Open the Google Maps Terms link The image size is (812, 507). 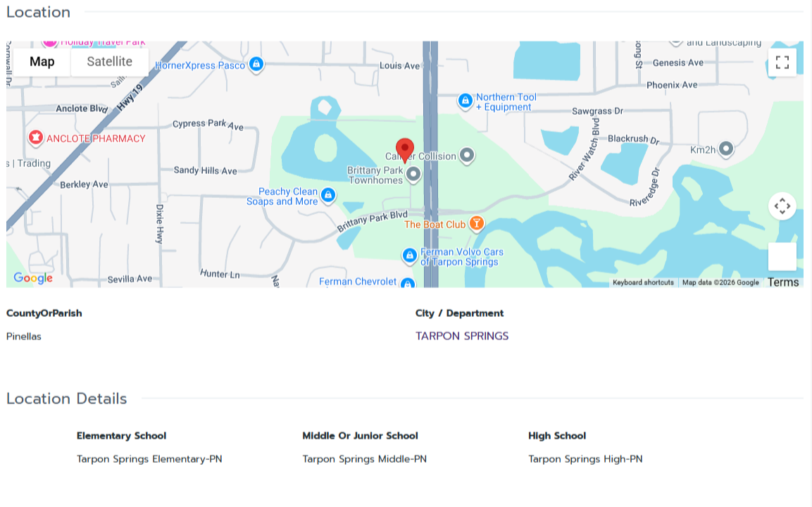(x=783, y=282)
